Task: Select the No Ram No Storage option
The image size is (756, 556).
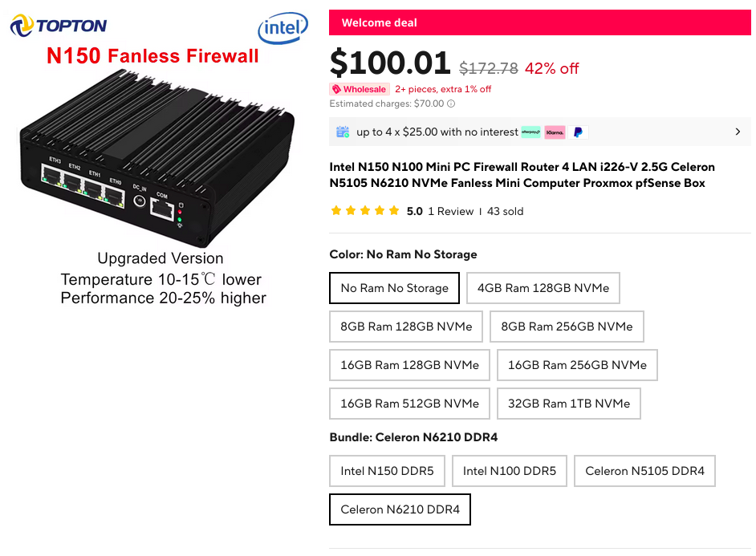Action: tap(394, 288)
